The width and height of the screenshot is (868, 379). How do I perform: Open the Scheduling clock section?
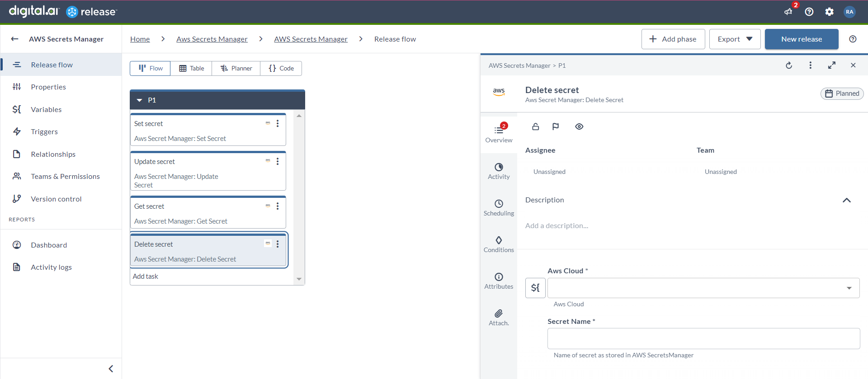coord(499,207)
